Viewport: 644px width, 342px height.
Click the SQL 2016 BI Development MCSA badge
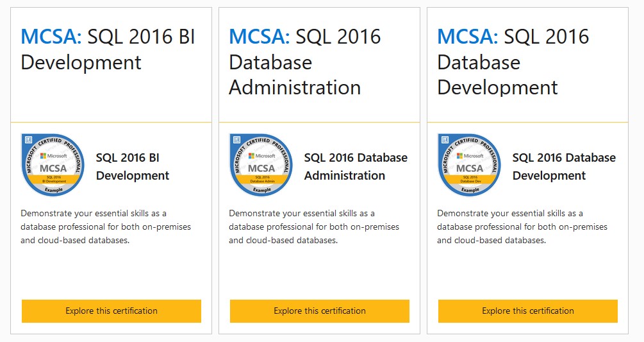[x=53, y=165]
